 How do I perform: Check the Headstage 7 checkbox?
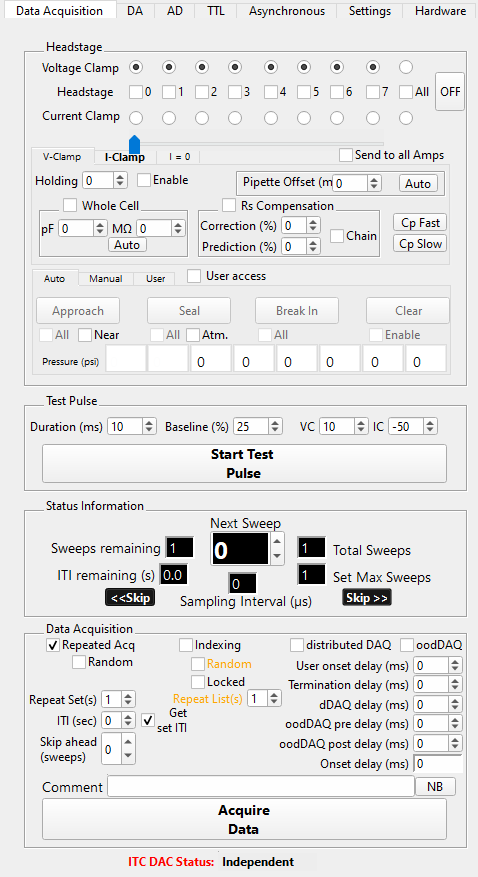(373, 92)
